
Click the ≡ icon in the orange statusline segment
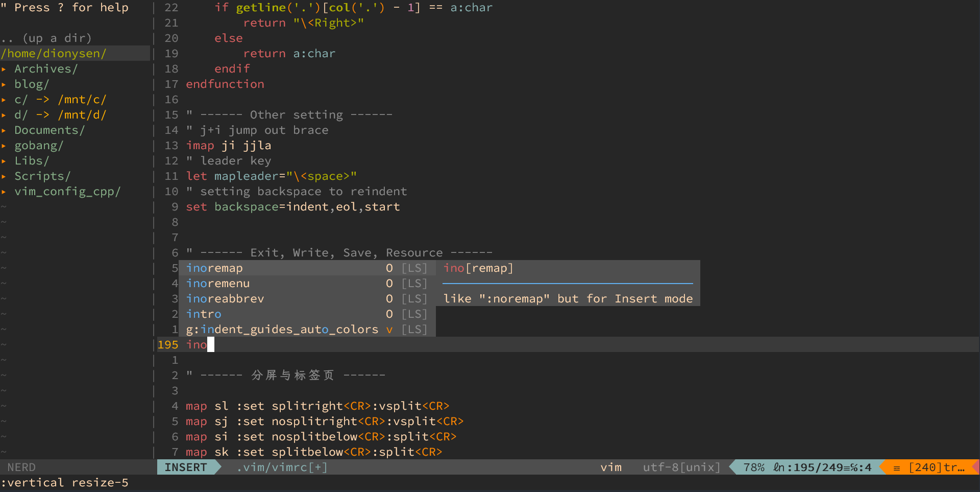896,468
